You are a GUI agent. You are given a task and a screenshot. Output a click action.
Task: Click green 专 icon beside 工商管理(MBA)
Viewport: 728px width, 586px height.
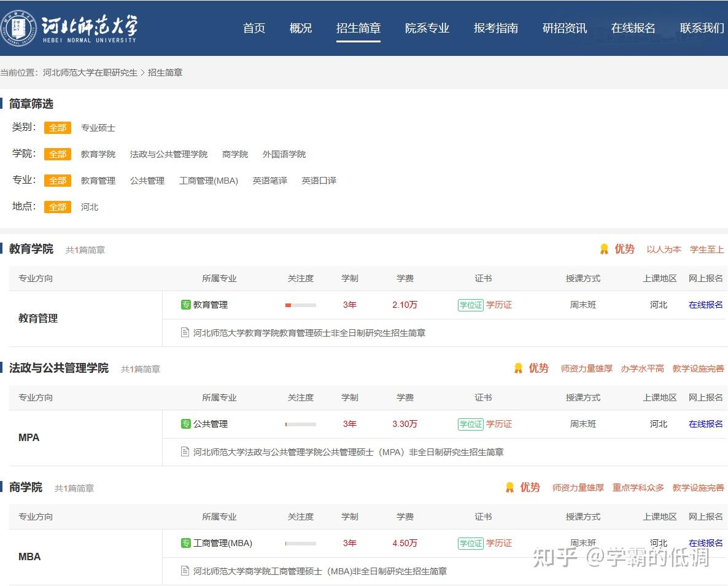click(x=186, y=543)
